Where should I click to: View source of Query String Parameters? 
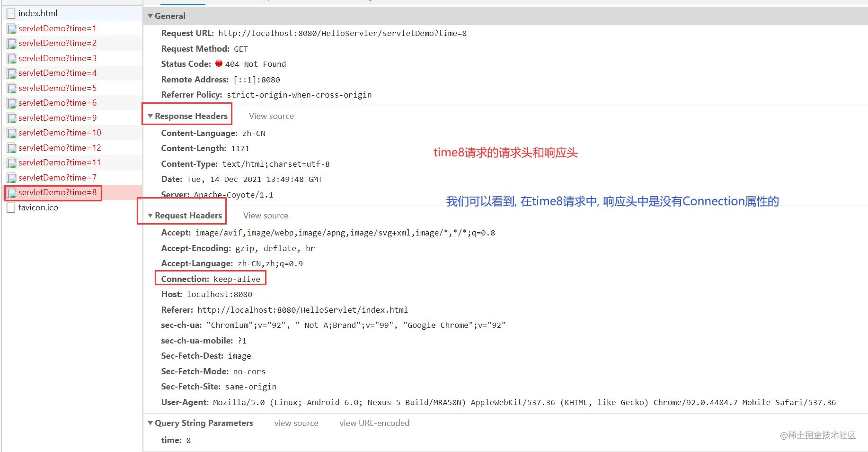[296, 423]
